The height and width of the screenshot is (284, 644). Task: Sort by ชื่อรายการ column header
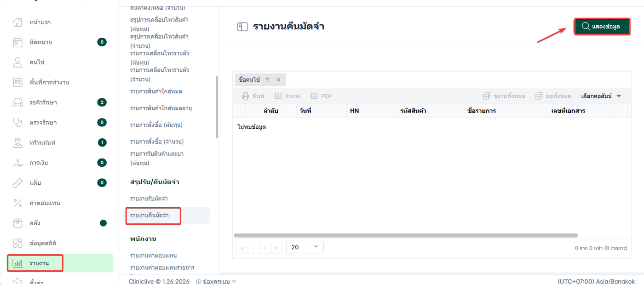(506, 111)
